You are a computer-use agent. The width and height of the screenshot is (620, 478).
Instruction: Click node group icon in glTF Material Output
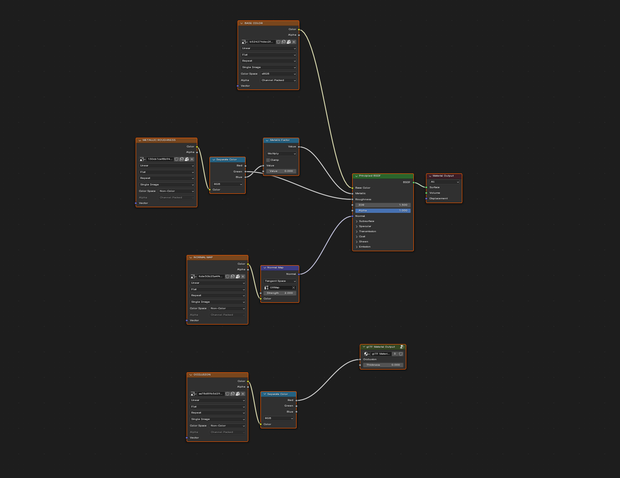(x=367, y=354)
